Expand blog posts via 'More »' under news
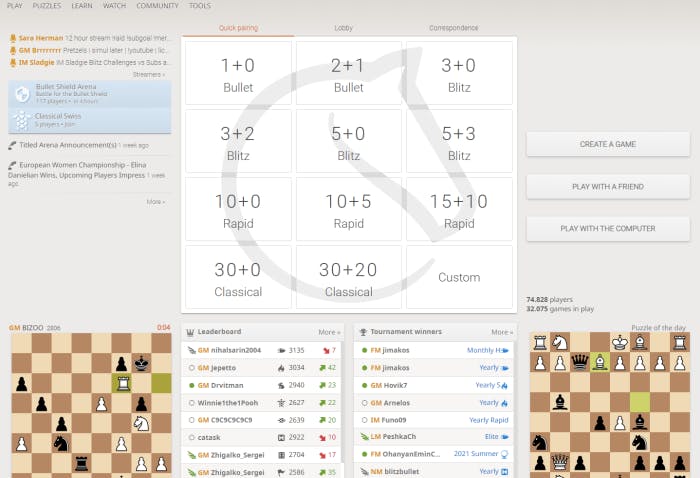The image size is (700, 478). [x=155, y=202]
